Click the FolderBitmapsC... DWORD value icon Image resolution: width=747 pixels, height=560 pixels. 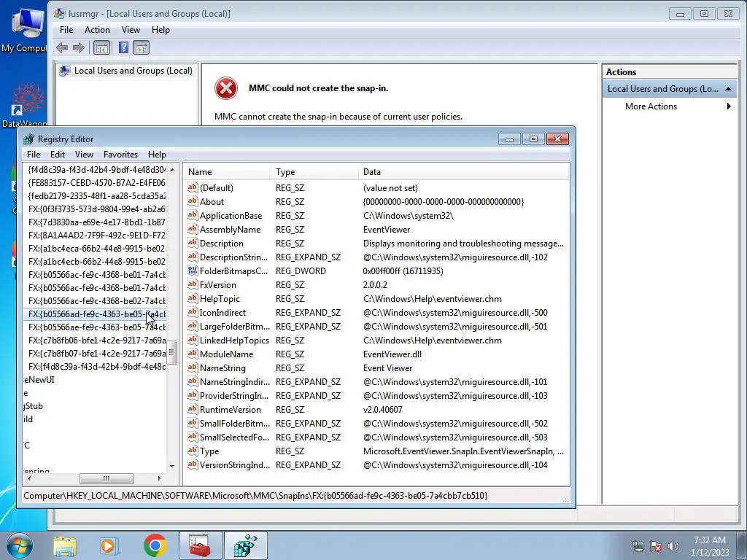click(193, 271)
